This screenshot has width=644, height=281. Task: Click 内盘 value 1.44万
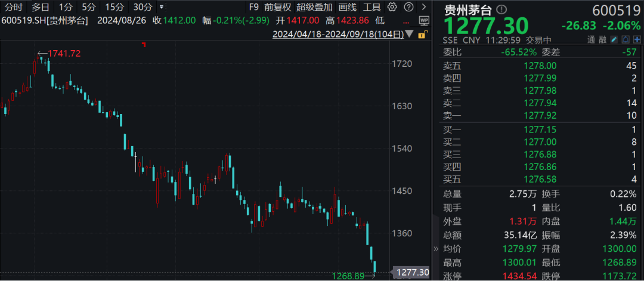point(624,221)
